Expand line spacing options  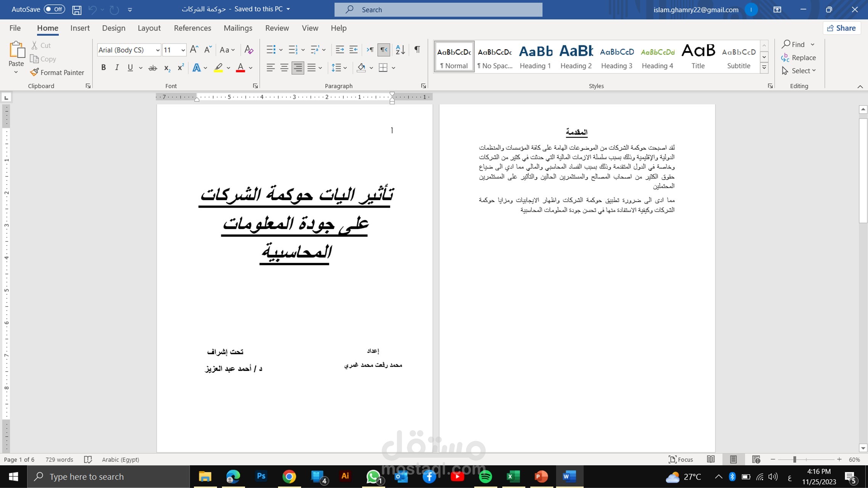(339, 68)
